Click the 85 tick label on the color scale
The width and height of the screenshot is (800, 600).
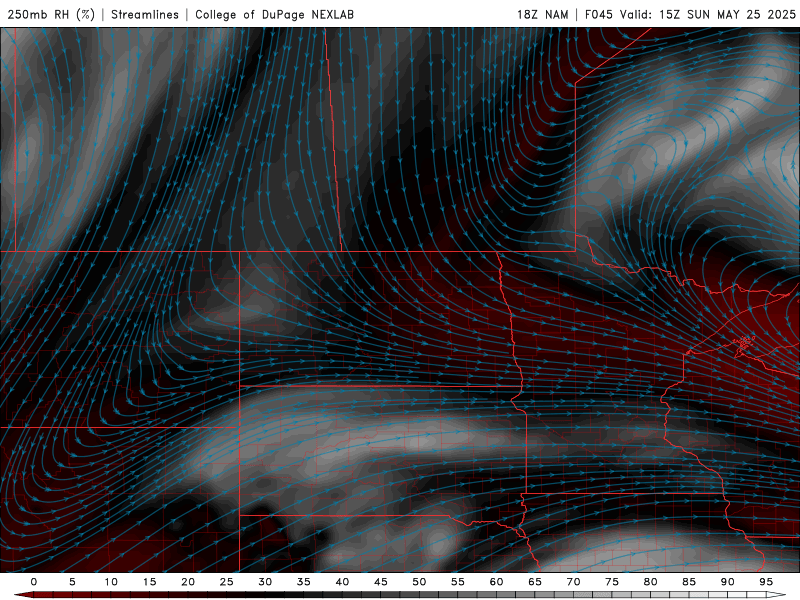(x=689, y=582)
